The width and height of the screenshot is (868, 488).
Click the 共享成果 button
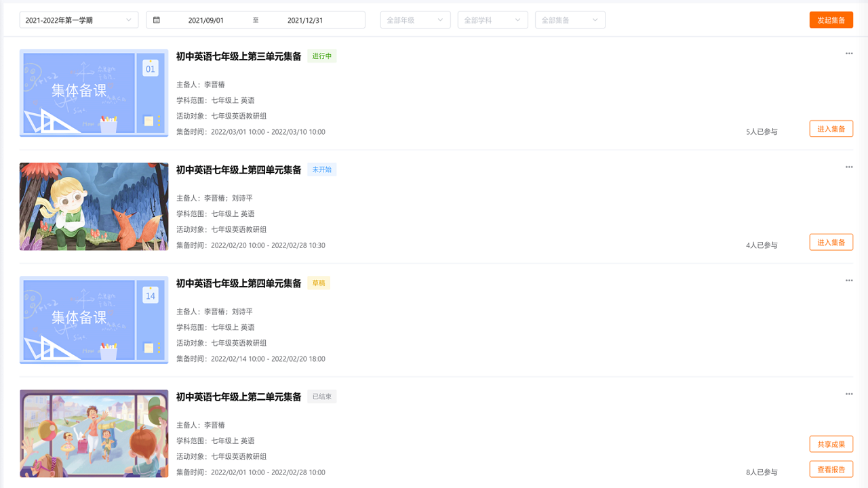831,444
